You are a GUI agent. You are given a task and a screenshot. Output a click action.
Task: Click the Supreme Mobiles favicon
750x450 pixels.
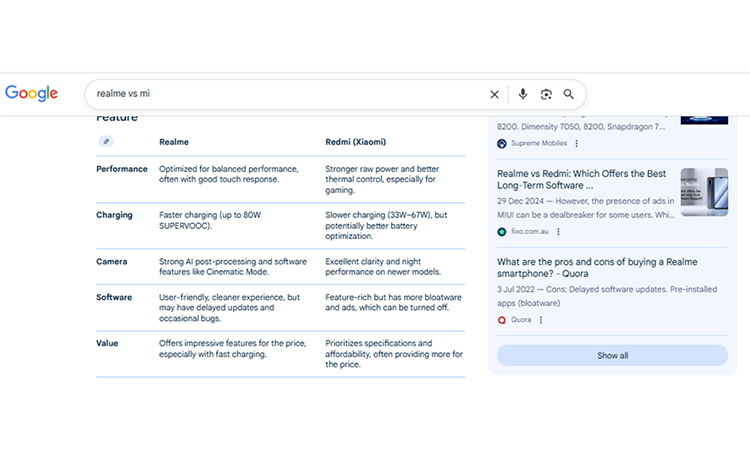(502, 144)
